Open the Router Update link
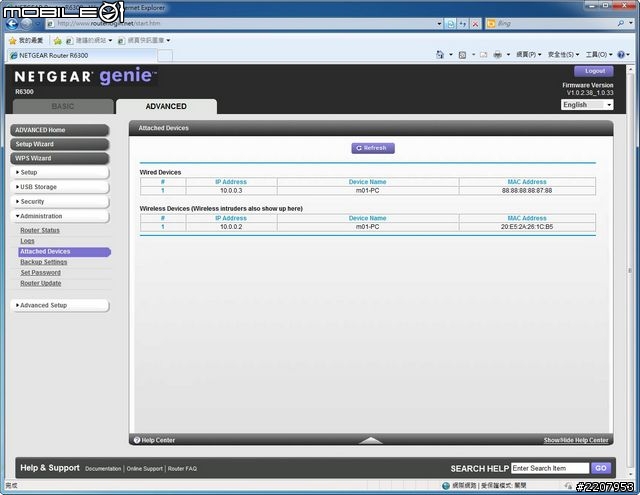 [x=41, y=283]
